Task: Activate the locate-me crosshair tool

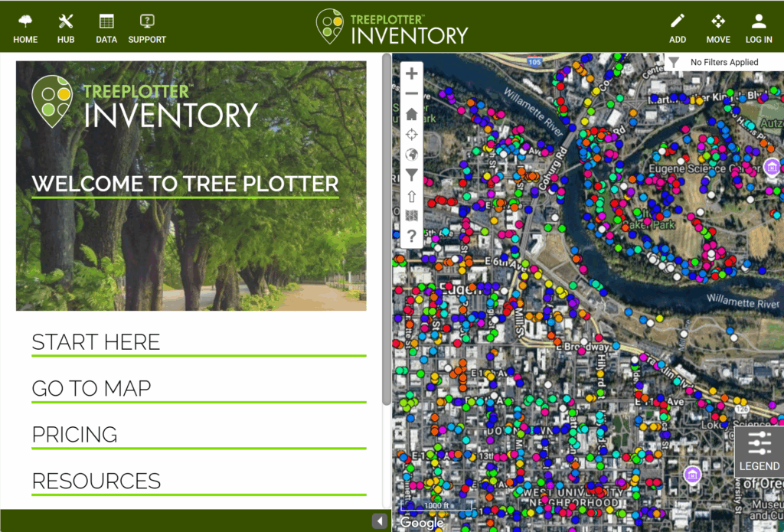Action: 411,135
